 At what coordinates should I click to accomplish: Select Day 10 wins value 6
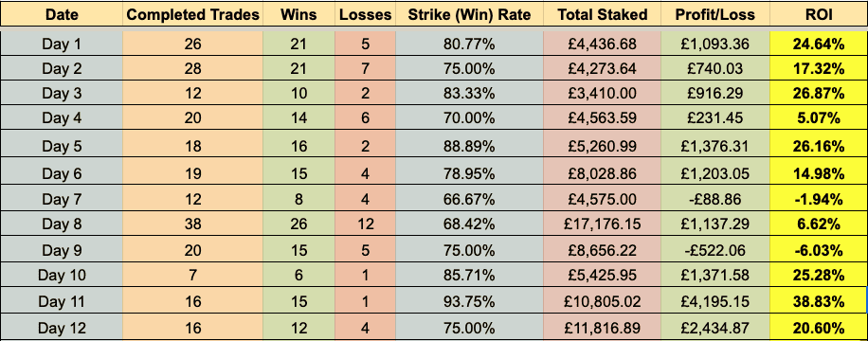click(298, 275)
